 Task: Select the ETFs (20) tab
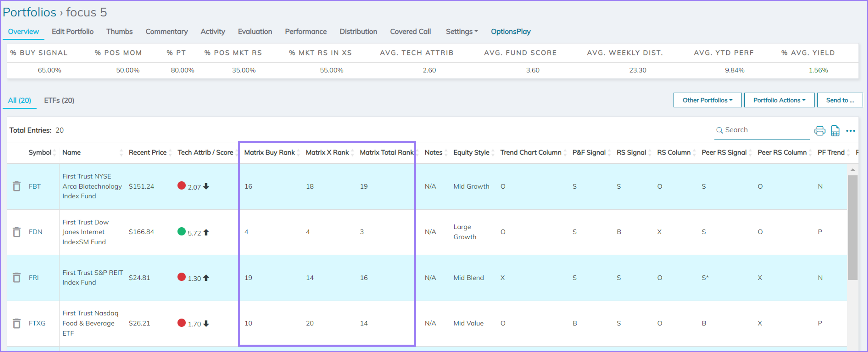(x=59, y=100)
